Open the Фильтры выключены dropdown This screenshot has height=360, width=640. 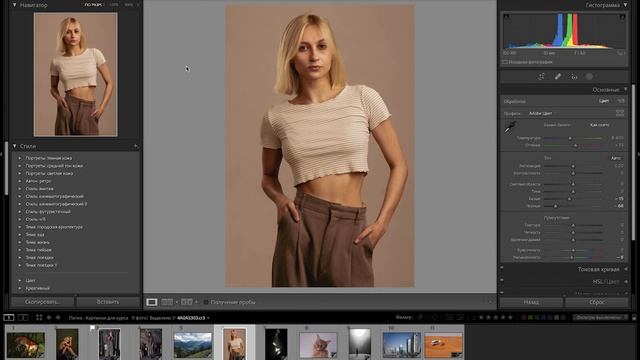tap(600, 317)
